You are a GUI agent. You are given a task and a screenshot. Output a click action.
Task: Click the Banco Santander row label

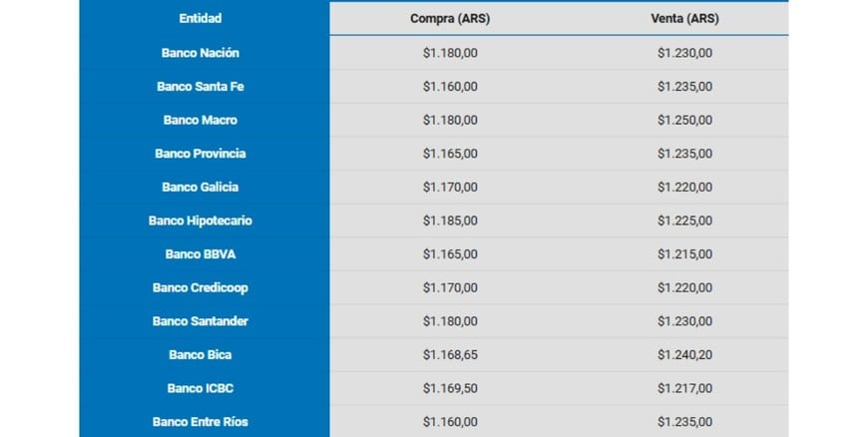click(x=201, y=321)
